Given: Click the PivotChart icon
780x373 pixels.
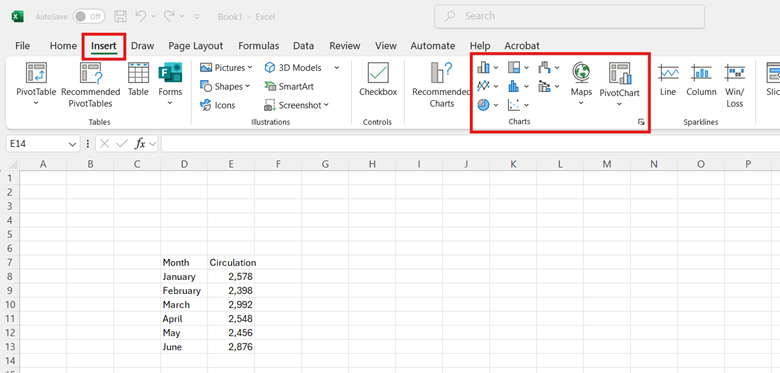Looking at the screenshot, I should [620, 73].
